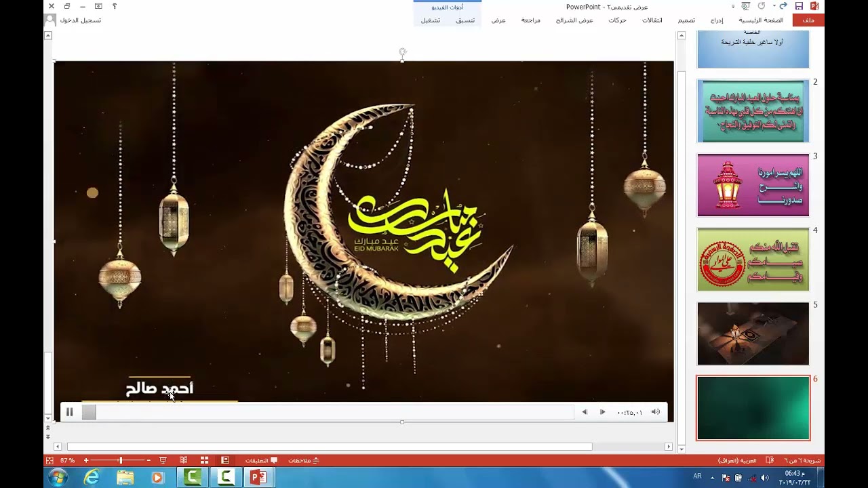
Task: Select slide 4 thumbnail with red seal
Action: tap(753, 260)
